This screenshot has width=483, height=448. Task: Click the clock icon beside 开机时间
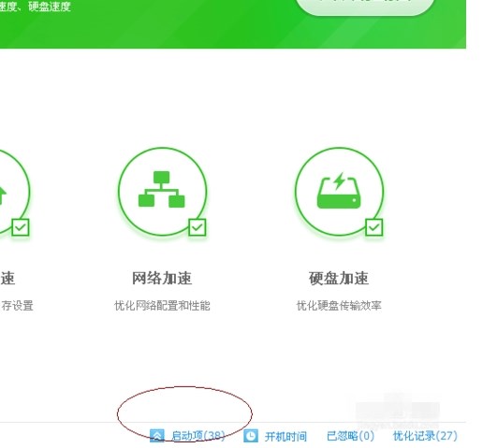251,436
